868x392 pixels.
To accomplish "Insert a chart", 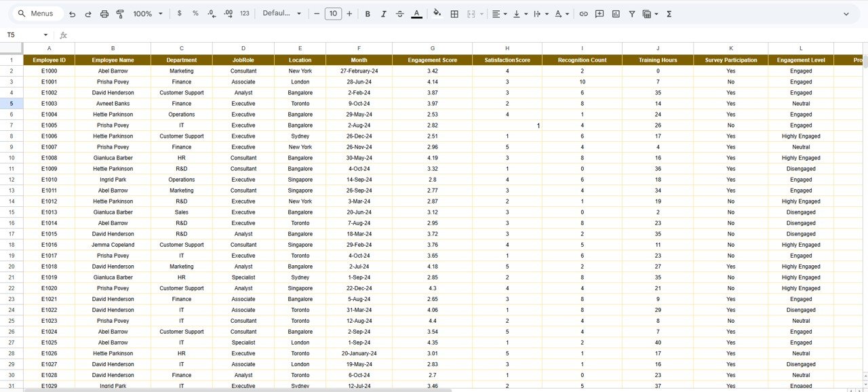I will tap(616, 14).
